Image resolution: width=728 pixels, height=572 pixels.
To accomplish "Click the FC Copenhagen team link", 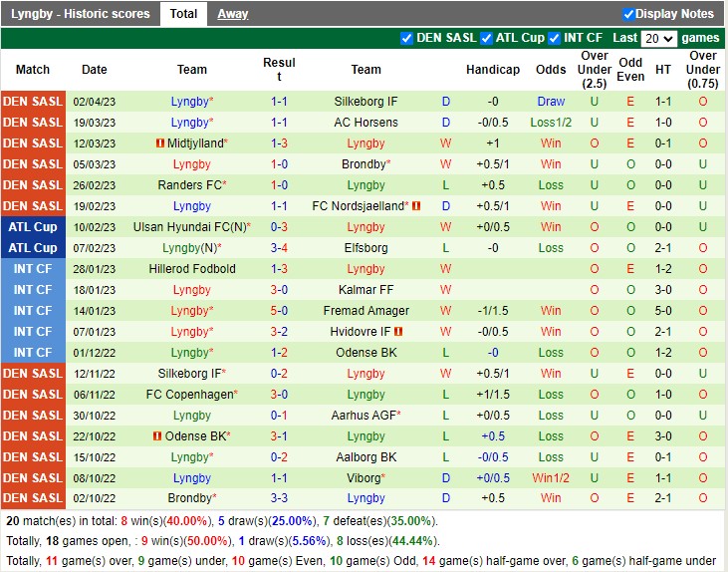I will [192, 395].
